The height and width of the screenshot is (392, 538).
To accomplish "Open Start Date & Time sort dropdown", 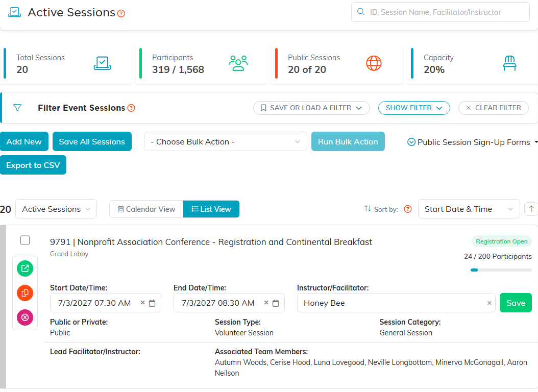I will coord(469,209).
